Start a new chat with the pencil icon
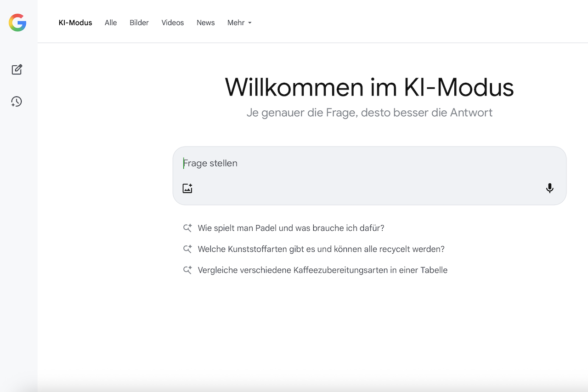This screenshot has width=588, height=392. [17, 69]
